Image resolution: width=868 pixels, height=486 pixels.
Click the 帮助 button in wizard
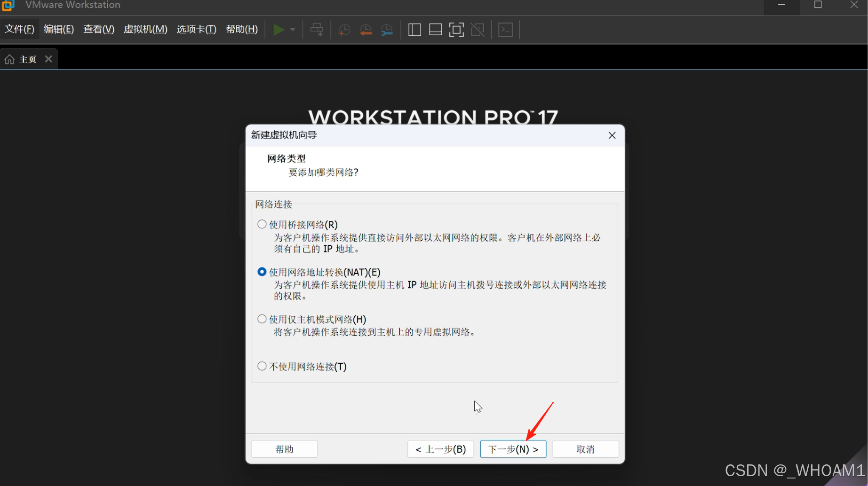284,449
